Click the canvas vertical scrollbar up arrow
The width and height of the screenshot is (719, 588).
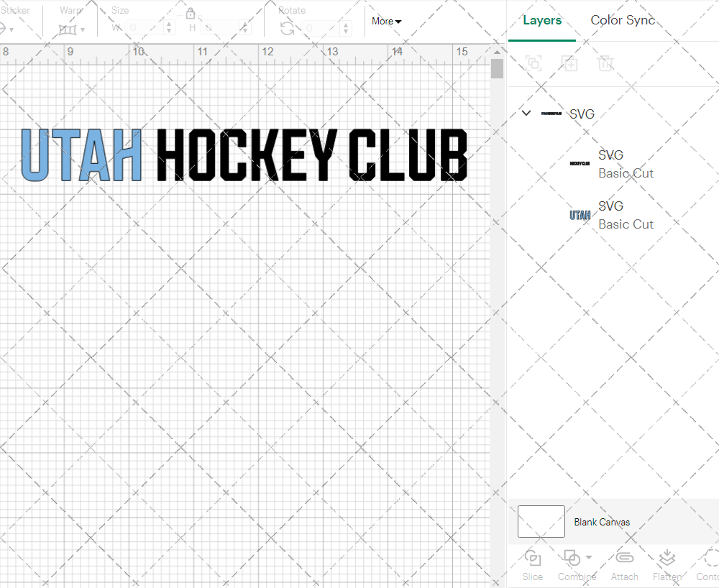(497, 52)
